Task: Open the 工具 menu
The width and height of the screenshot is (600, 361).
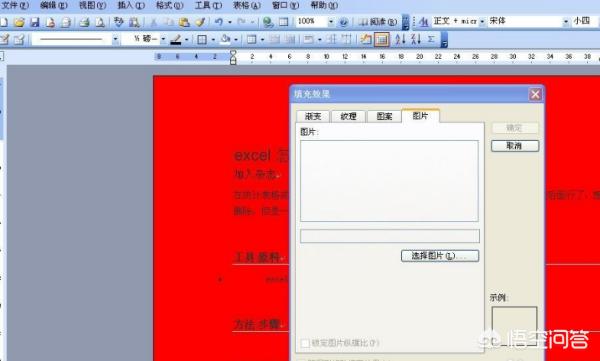Action: 208,5
